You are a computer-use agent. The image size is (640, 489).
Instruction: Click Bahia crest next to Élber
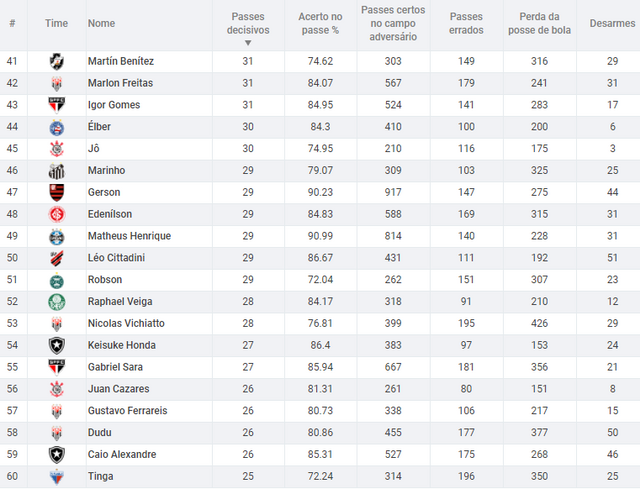[x=57, y=127]
